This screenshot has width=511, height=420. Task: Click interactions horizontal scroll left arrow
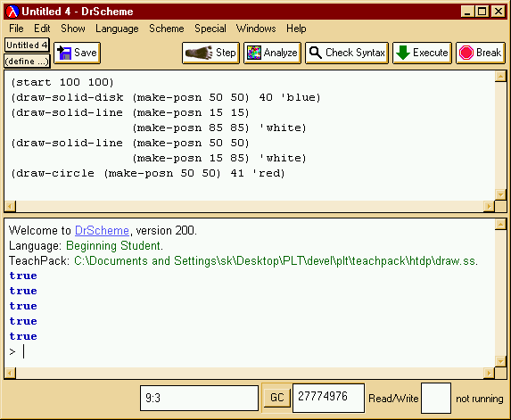[x=10, y=373]
